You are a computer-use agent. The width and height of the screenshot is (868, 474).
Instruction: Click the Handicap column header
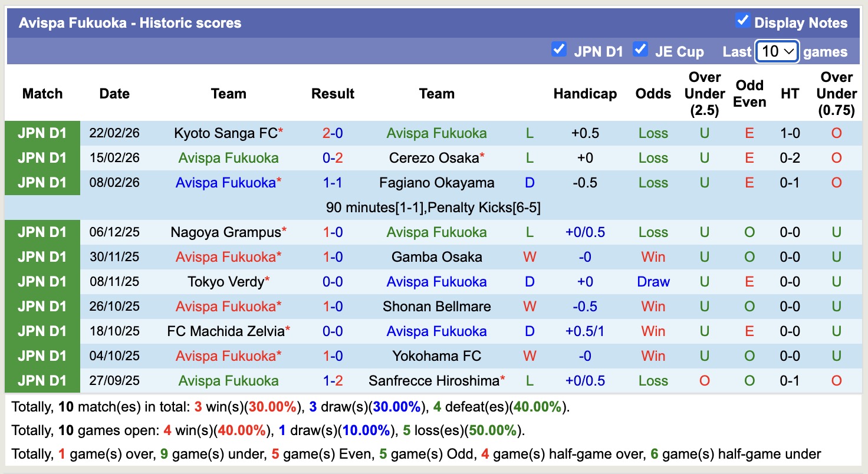(x=585, y=94)
